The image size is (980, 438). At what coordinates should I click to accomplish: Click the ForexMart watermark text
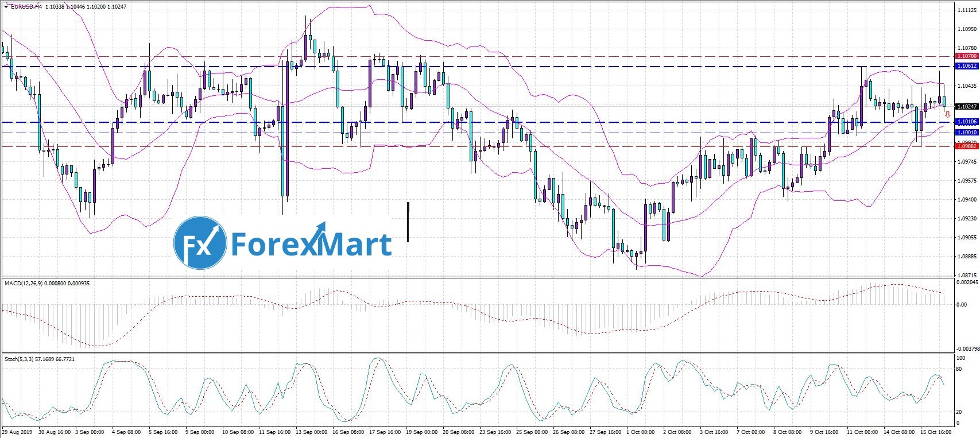[311, 245]
